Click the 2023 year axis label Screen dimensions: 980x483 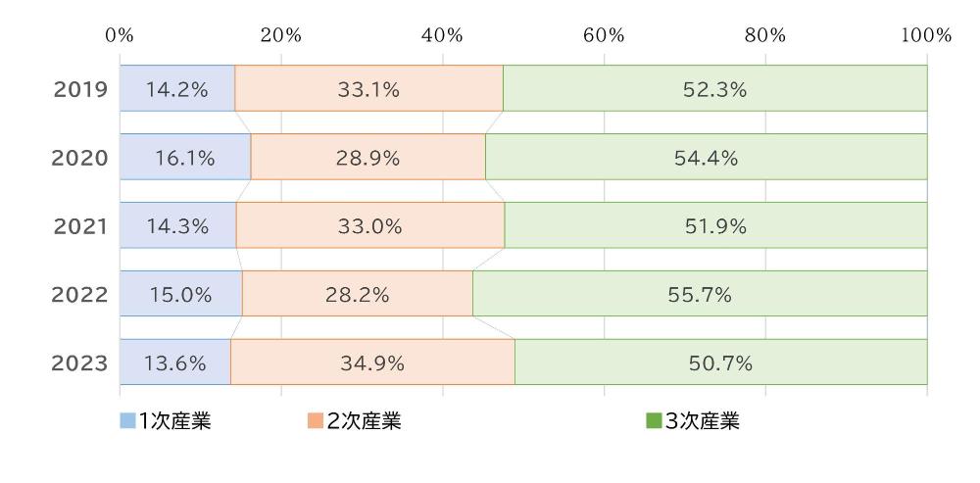click(80, 363)
